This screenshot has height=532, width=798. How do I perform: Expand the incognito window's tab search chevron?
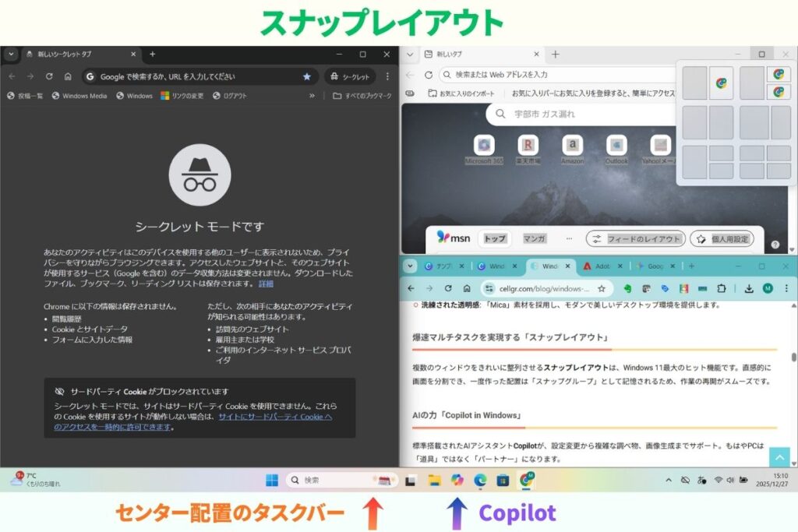pyautogui.click(x=11, y=55)
